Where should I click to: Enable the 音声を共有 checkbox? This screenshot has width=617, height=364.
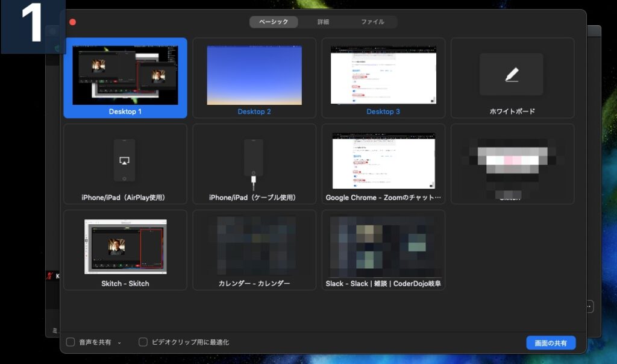[70, 342]
